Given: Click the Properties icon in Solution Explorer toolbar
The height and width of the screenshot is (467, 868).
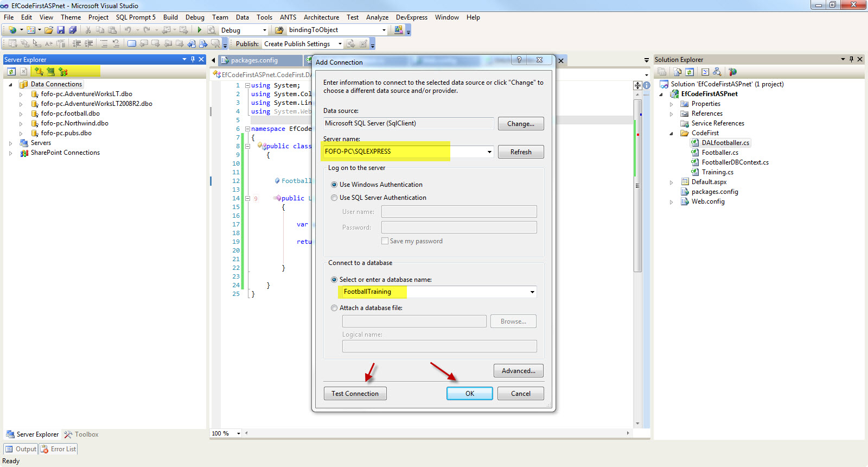Looking at the screenshot, I should (x=662, y=72).
